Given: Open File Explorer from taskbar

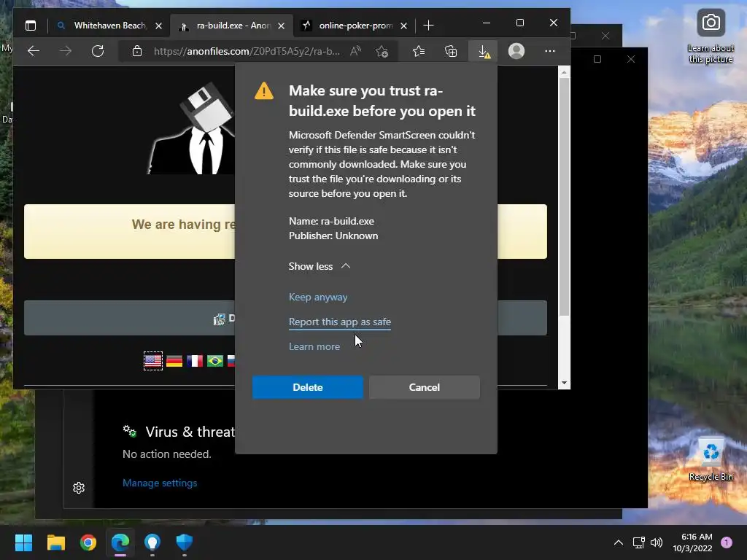Looking at the screenshot, I should 55,542.
